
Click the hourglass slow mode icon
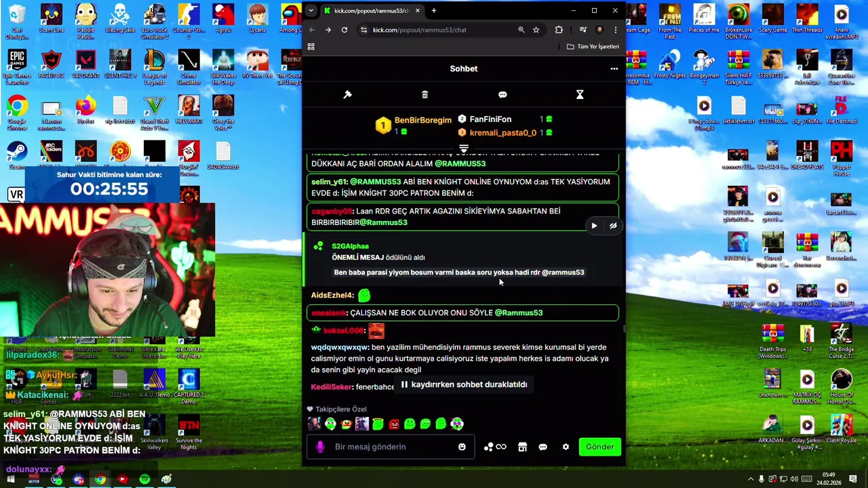pyautogui.click(x=580, y=95)
